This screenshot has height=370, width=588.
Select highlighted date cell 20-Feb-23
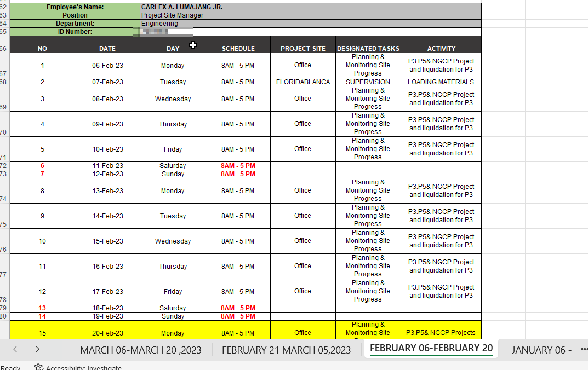pos(107,330)
